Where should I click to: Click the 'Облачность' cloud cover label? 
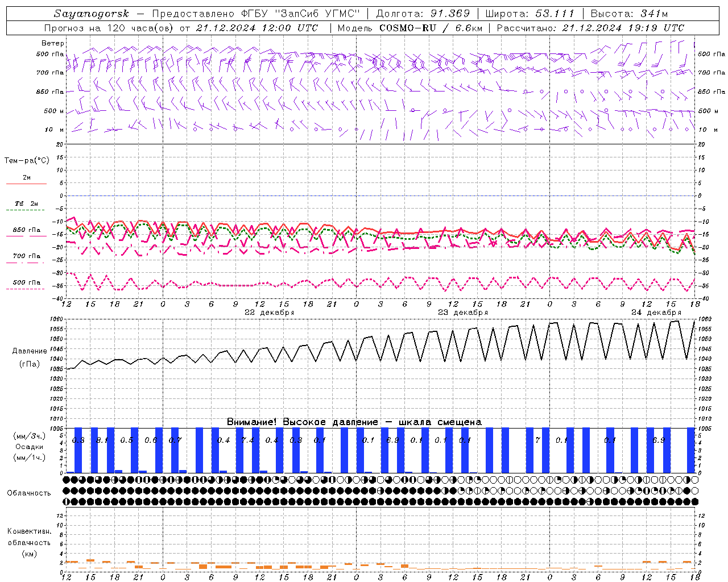[x=29, y=493]
